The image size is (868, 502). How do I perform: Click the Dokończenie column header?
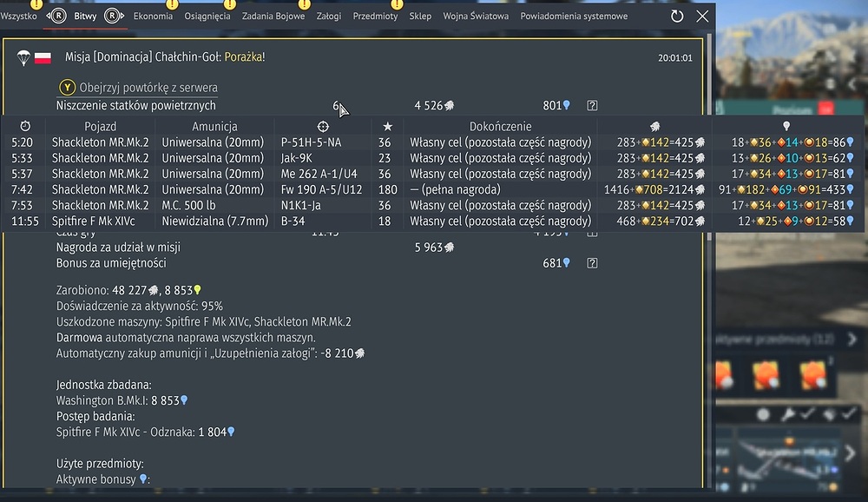pyautogui.click(x=501, y=126)
